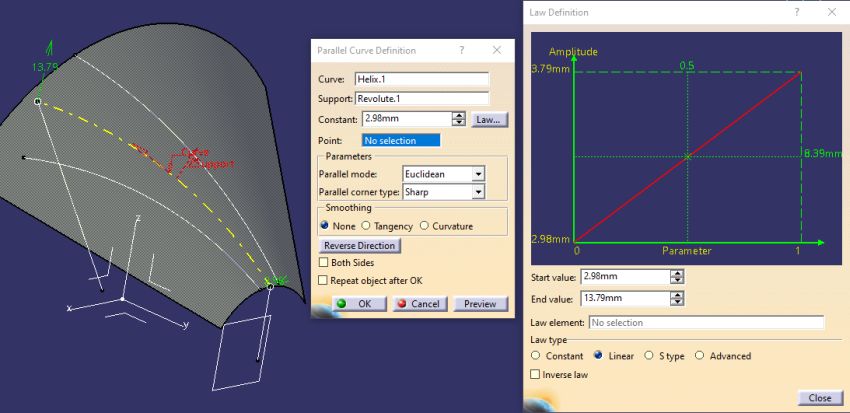Open the Law... settings button

[x=489, y=119]
